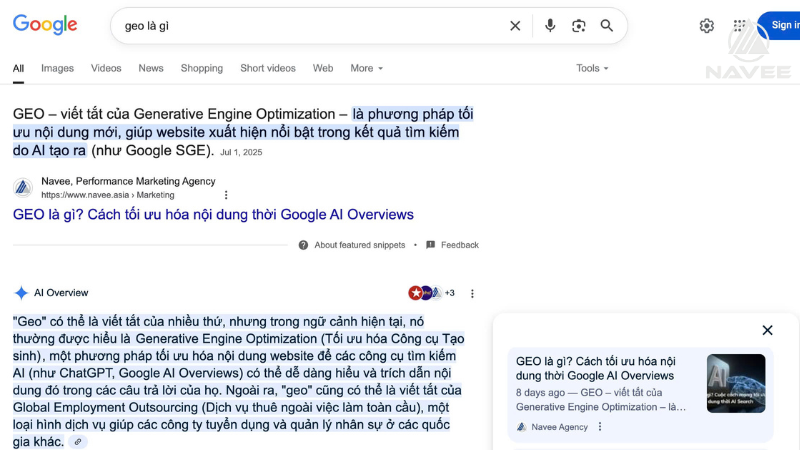Click Navee Agency logo in source card
Image resolution: width=800 pixels, height=450 pixels.
pos(521,427)
